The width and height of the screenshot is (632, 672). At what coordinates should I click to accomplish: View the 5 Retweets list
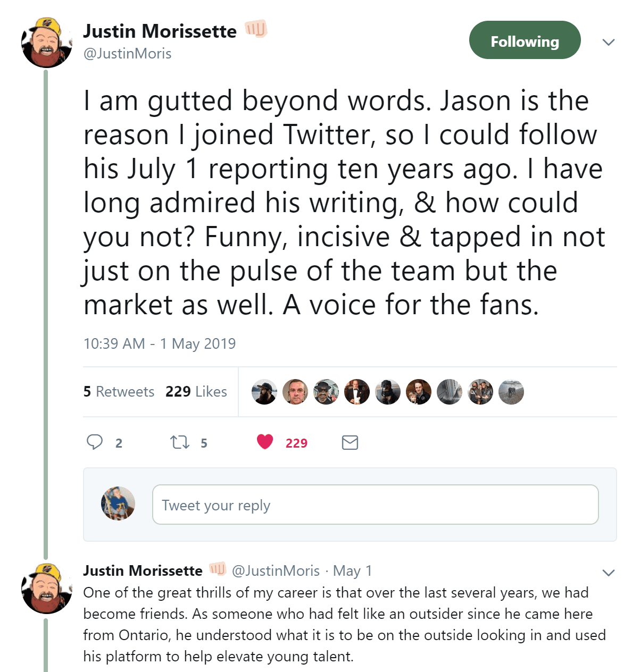pos(119,392)
